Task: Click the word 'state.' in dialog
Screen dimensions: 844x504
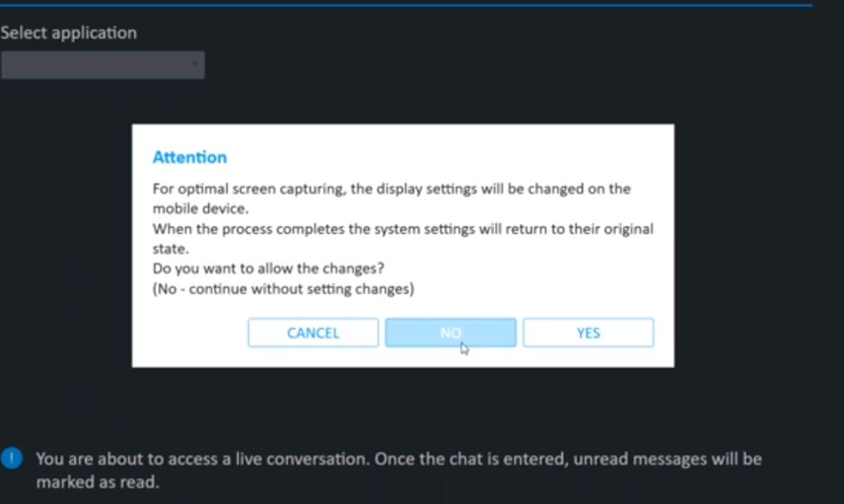Action: click(x=170, y=249)
